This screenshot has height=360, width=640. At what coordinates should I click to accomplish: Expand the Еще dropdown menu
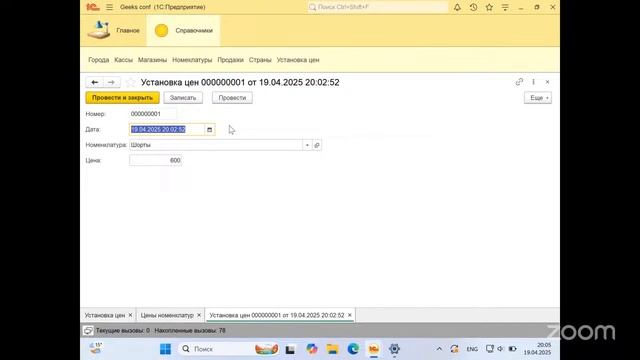tap(538, 98)
